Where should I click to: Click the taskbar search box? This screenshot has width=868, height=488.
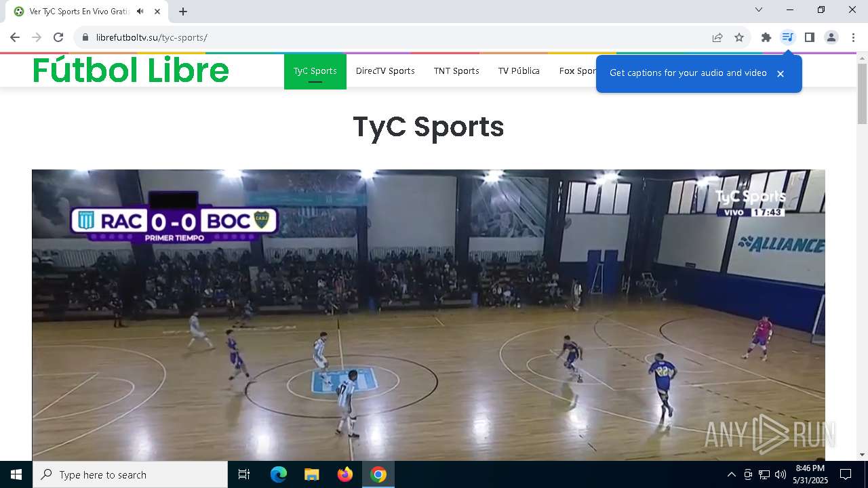coord(130,474)
